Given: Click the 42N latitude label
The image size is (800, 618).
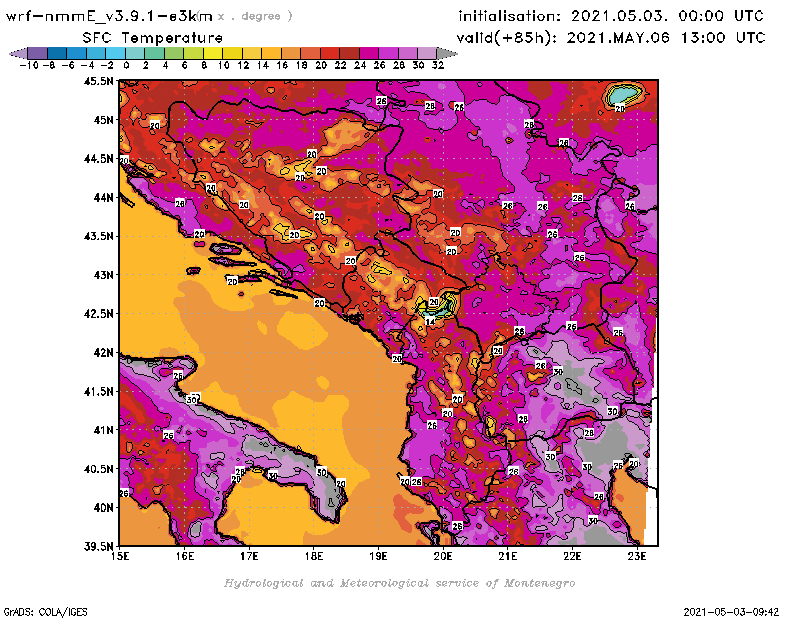Looking at the screenshot, I should point(103,353).
